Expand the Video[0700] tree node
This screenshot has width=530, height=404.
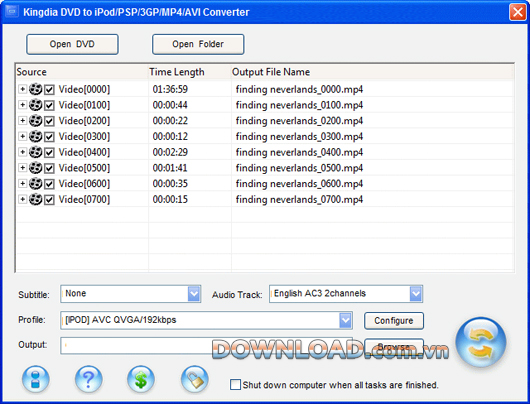pyautogui.click(x=22, y=199)
